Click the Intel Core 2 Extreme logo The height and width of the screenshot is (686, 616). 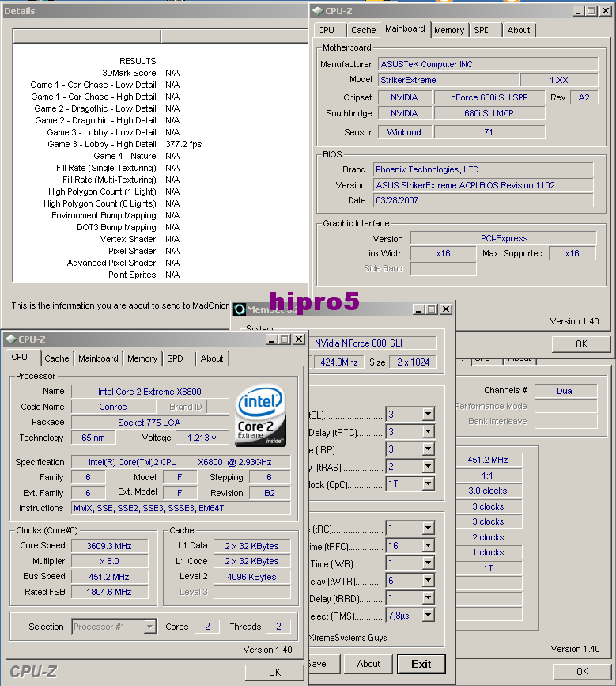(x=261, y=415)
